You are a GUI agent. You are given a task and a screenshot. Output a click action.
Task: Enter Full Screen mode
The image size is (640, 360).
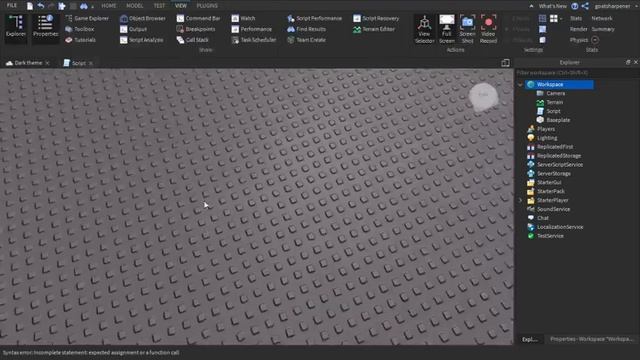click(447, 29)
